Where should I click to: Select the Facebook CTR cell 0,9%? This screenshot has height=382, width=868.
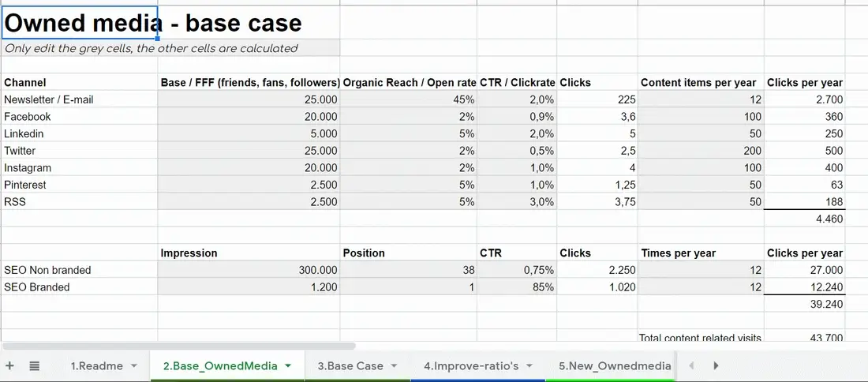tap(517, 117)
